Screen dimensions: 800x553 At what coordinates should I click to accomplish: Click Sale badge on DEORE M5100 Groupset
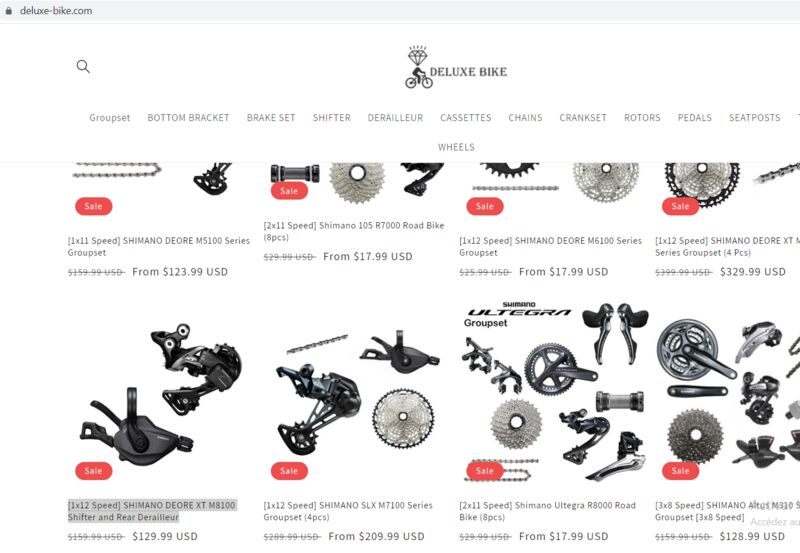(93, 207)
